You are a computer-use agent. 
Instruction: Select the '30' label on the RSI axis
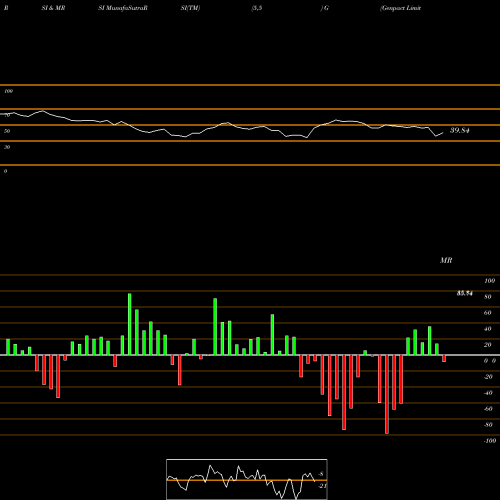click(7, 147)
